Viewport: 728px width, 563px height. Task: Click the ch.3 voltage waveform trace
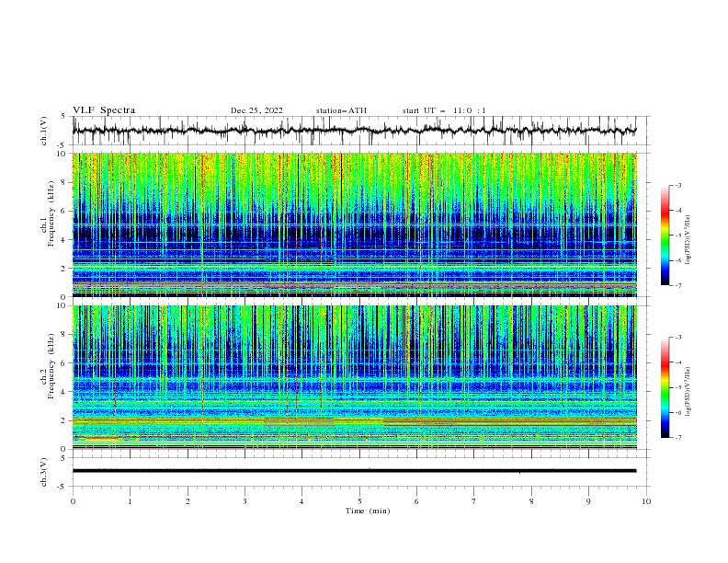tap(354, 471)
